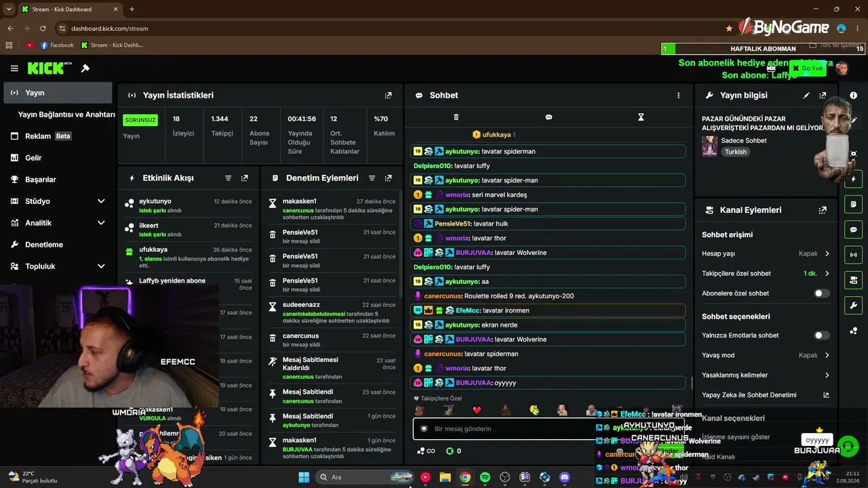Open Denetleme in the sidebar

58,245
